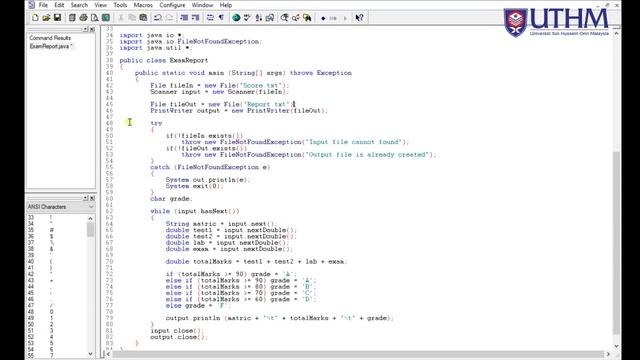Place cursor on 'while (input.hasNext())' line

point(195,211)
